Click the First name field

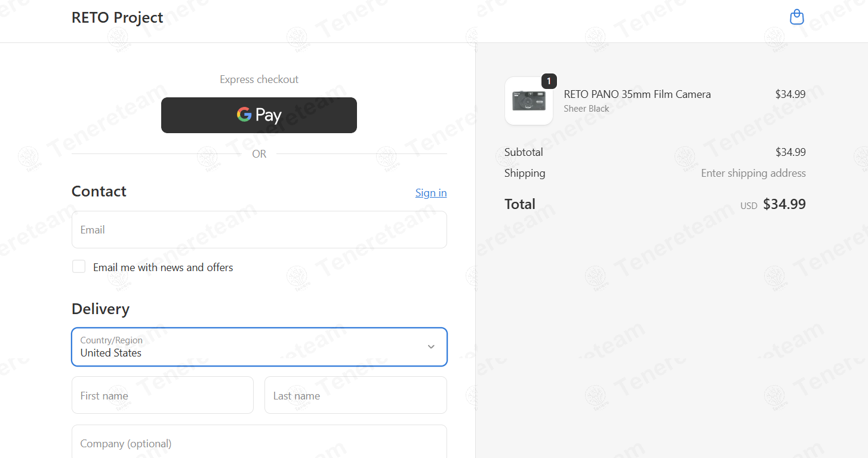coord(162,395)
